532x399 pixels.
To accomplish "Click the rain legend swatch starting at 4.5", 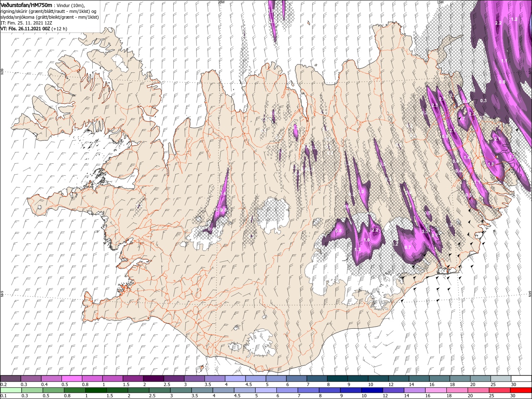I will point(244,390).
